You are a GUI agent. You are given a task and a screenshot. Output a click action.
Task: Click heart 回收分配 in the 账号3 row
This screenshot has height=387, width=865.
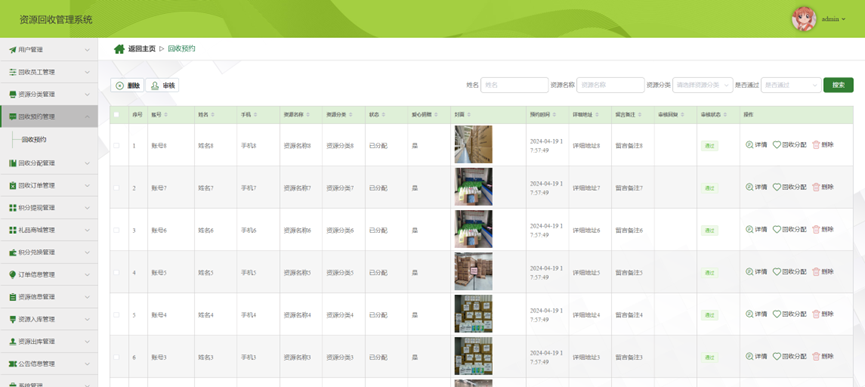point(789,356)
